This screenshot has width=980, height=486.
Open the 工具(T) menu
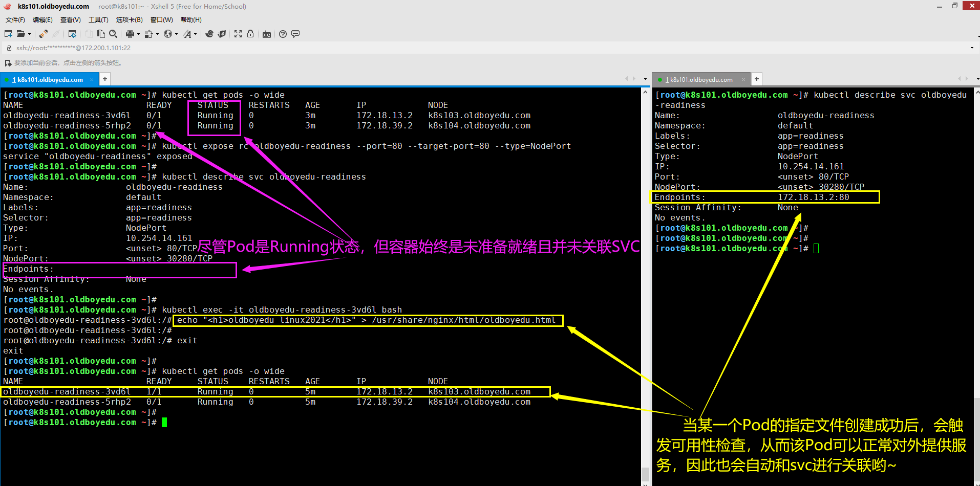point(98,20)
